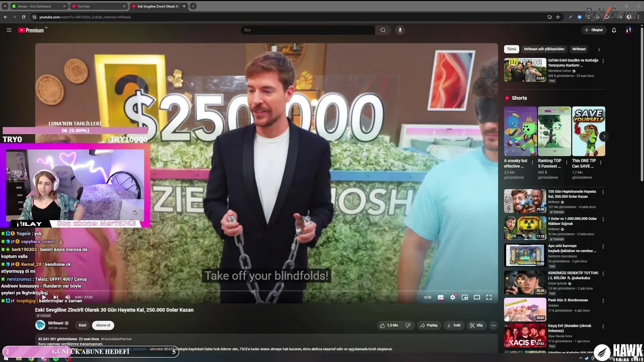Open the MrBeast channel name link
The height and width of the screenshot is (362, 644).
[x=56, y=323]
